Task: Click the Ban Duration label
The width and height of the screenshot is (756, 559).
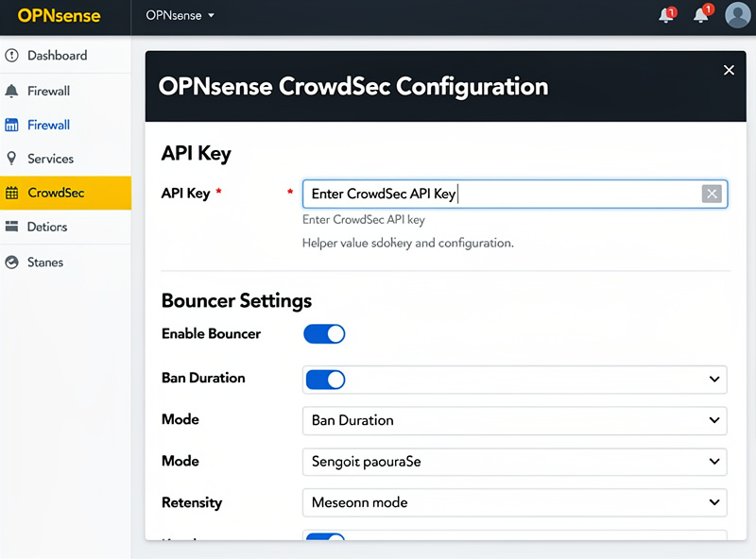Action: (x=203, y=378)
